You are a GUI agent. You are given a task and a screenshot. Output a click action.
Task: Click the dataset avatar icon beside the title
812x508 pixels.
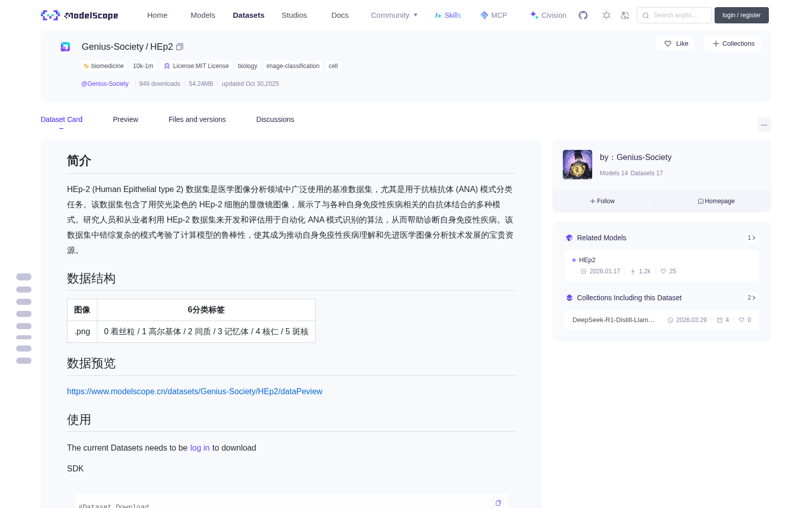pyautogui.click(x=65, y=47)
